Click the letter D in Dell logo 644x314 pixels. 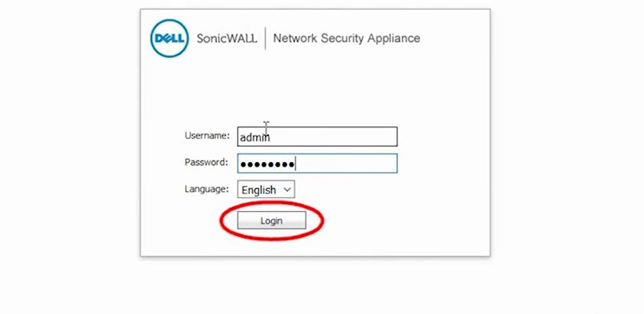(157, 39)
